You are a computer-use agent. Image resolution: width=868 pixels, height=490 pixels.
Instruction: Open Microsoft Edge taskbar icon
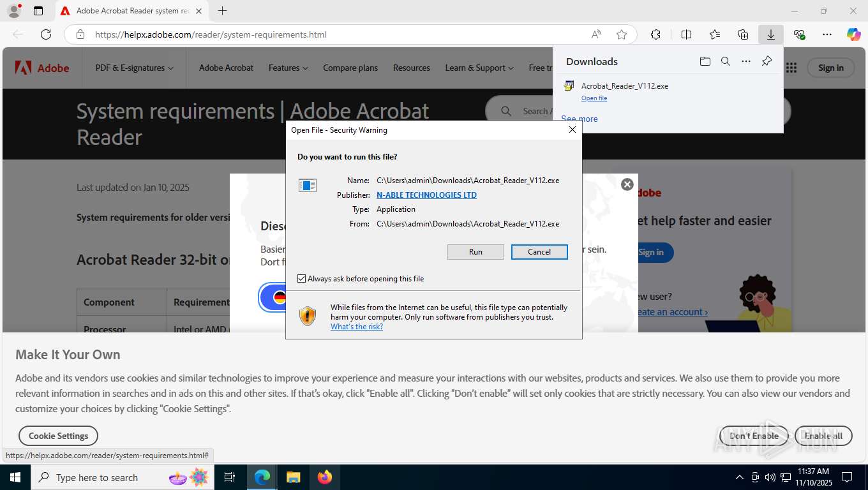(262, 477)
